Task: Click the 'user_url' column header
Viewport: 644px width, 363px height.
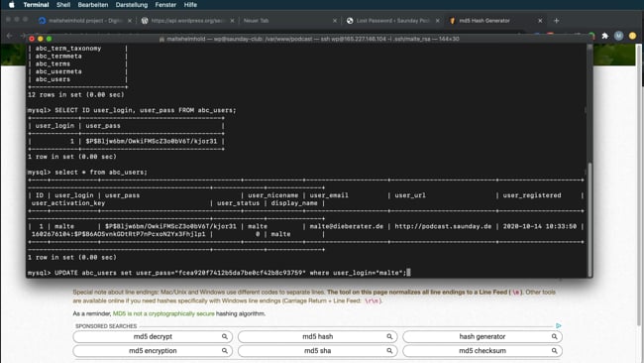Action: pos(410,195)
